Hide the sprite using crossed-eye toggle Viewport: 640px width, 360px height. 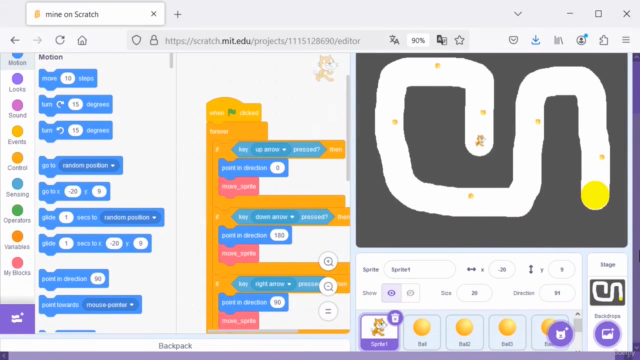(410, 293)
